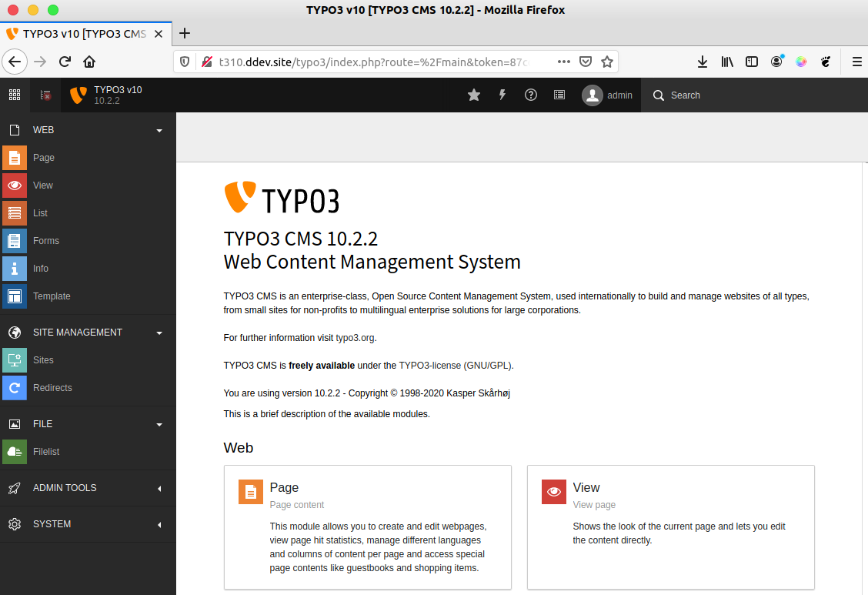Select the Template module label
This screenshot has height=595, width=868.
(x=52, y=296)
